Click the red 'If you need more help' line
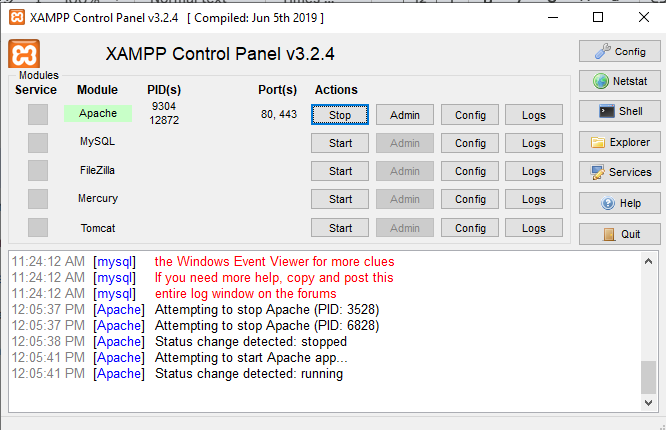Viewport: 666px width, 430px height. tap(274, 277)
